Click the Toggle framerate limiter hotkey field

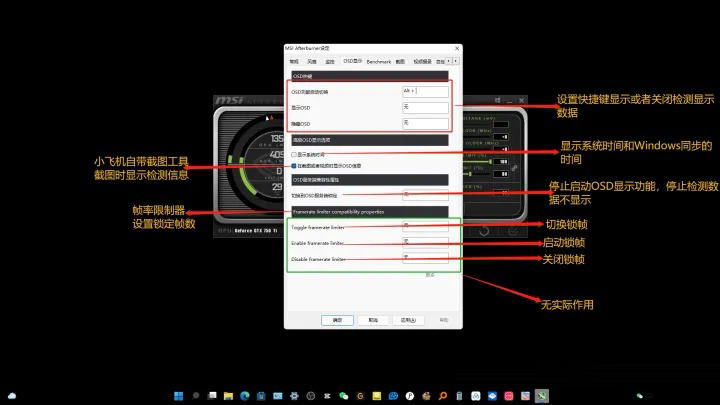pos(425,227)
